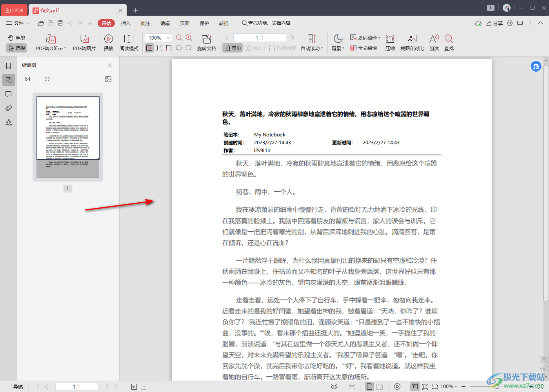This screenshot has height=392, width=549.
Task: Click the print icon in quick access
Action: pos(60,23)
